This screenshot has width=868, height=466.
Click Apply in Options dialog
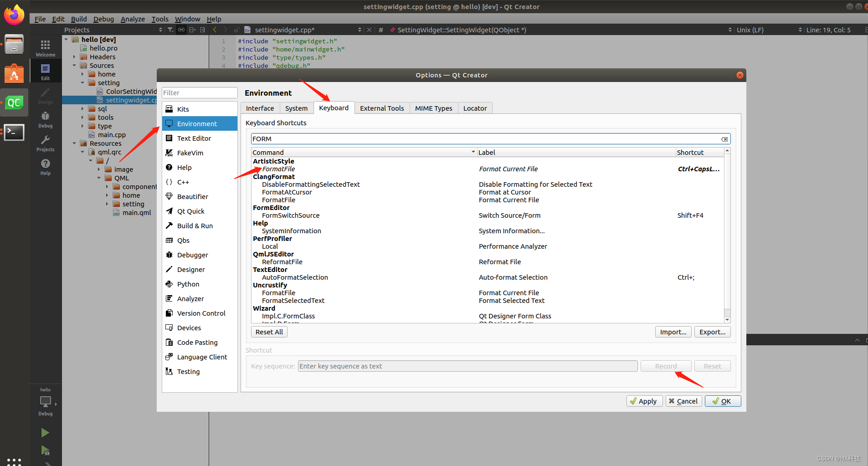coord(644,401)
